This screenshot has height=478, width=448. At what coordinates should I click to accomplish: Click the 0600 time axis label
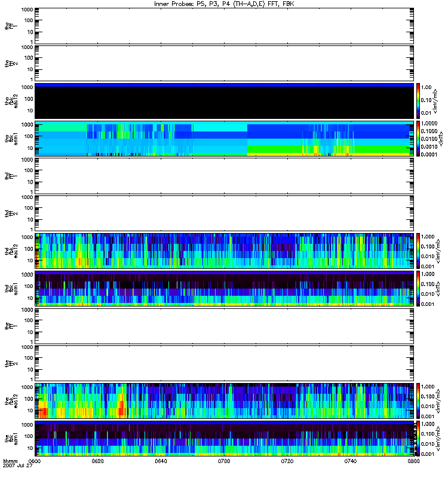35,461
